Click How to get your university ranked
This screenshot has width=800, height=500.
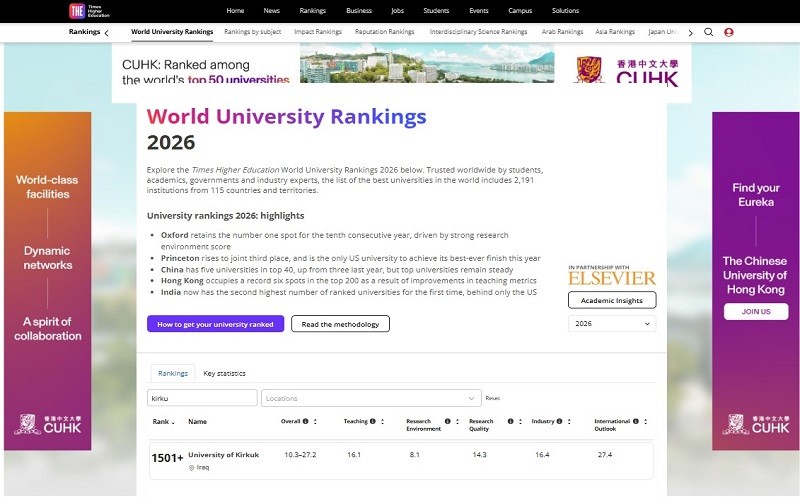click(215, 324)
